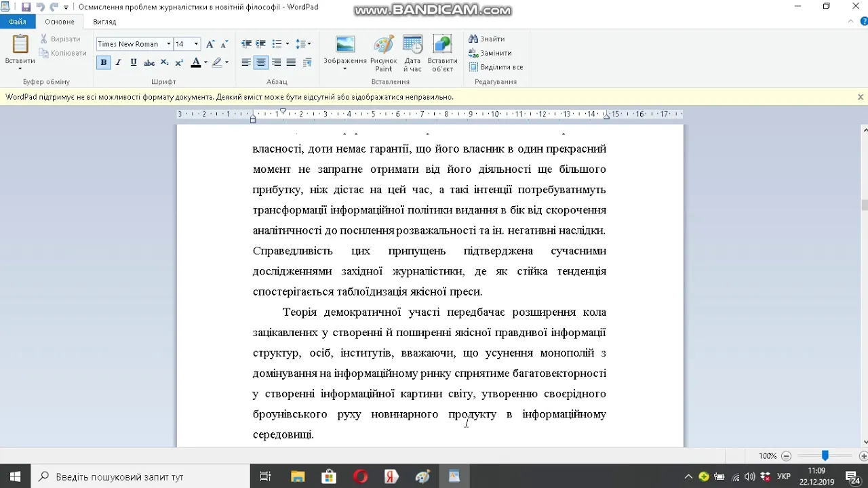
Task: Insert a Paint drawing with Рисунок Paint
Action: (384, 54)
